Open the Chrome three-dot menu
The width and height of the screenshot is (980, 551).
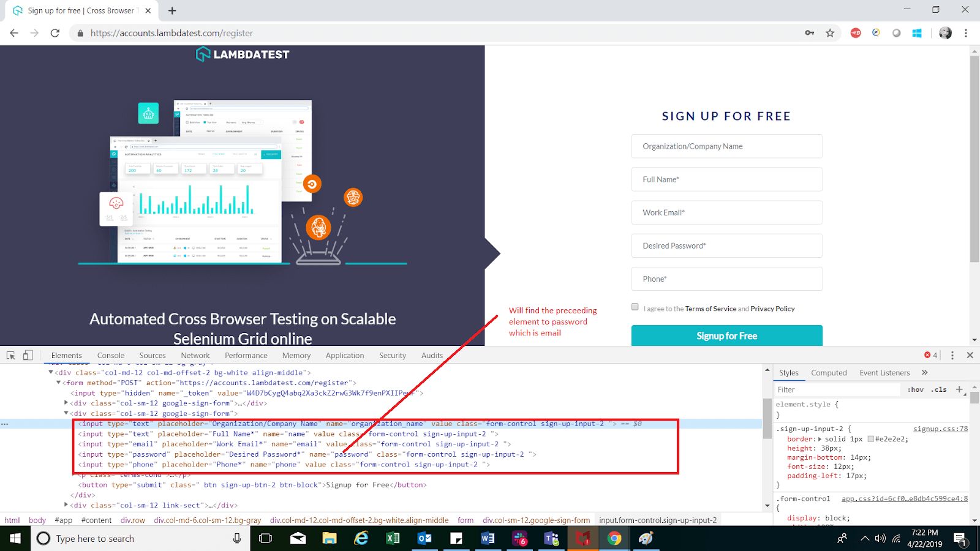click(966, 33)
